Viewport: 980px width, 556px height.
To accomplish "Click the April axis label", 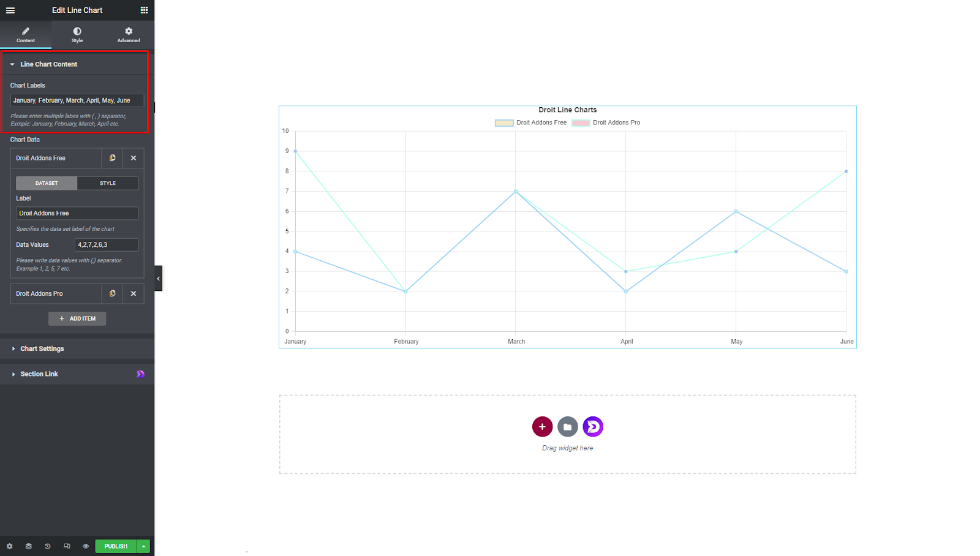I will 627,342.
